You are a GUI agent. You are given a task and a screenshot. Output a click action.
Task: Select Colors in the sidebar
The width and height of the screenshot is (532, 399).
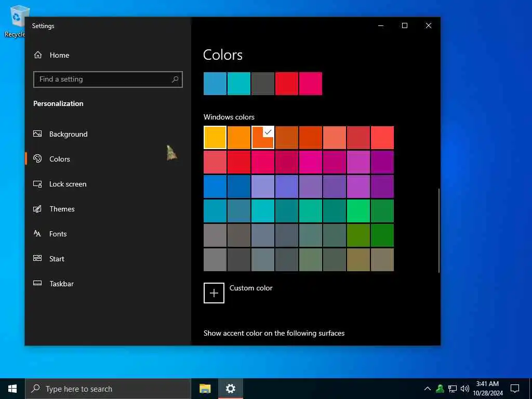tap(59, 159)
